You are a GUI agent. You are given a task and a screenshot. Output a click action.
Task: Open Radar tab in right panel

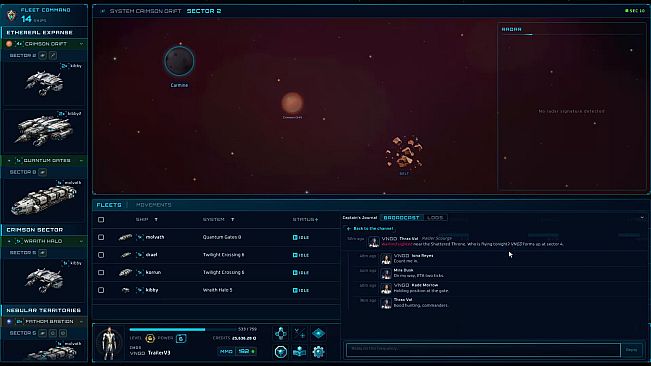(x=512, y=29)
